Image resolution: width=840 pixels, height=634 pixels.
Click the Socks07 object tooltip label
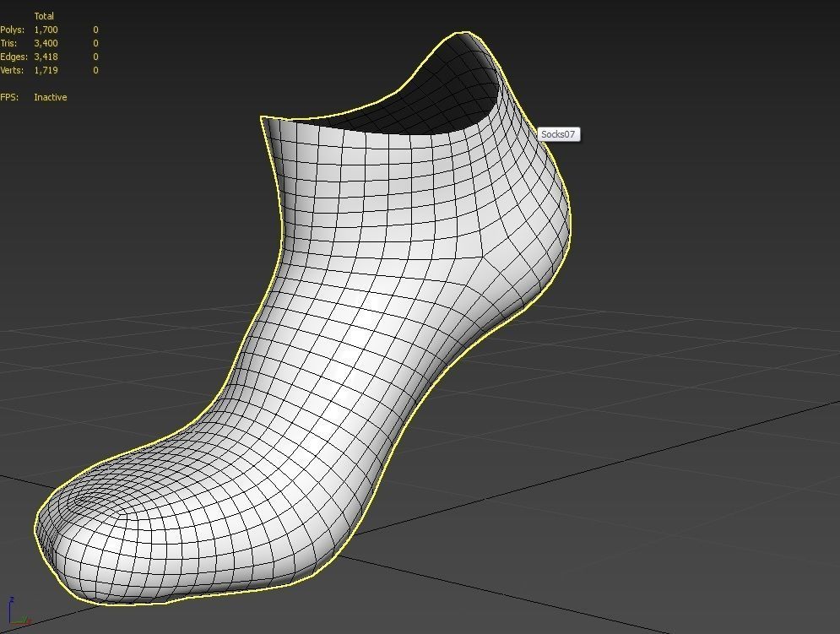click(558, 134)
